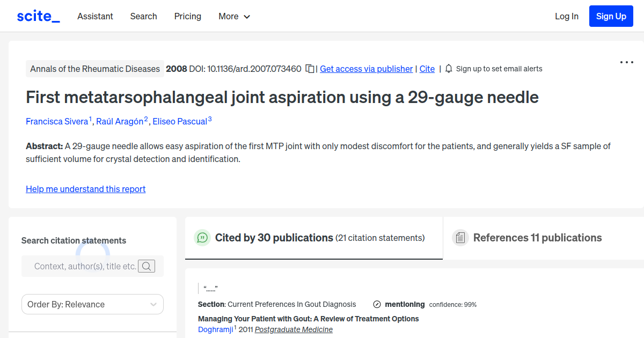Click the Sign Up button

click(x=611, y=16)
